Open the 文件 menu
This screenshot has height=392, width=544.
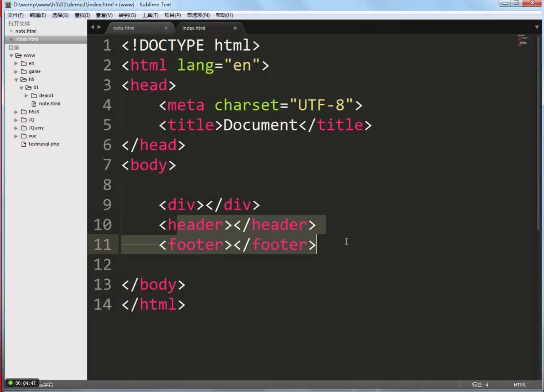[x=15, y=15]
